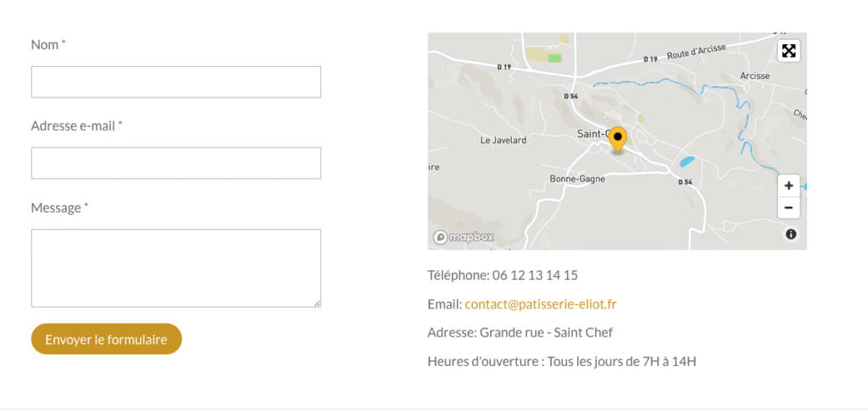
Task: Open the contact@patisserie-eliot.fr email link
Action: coord(541,303)
